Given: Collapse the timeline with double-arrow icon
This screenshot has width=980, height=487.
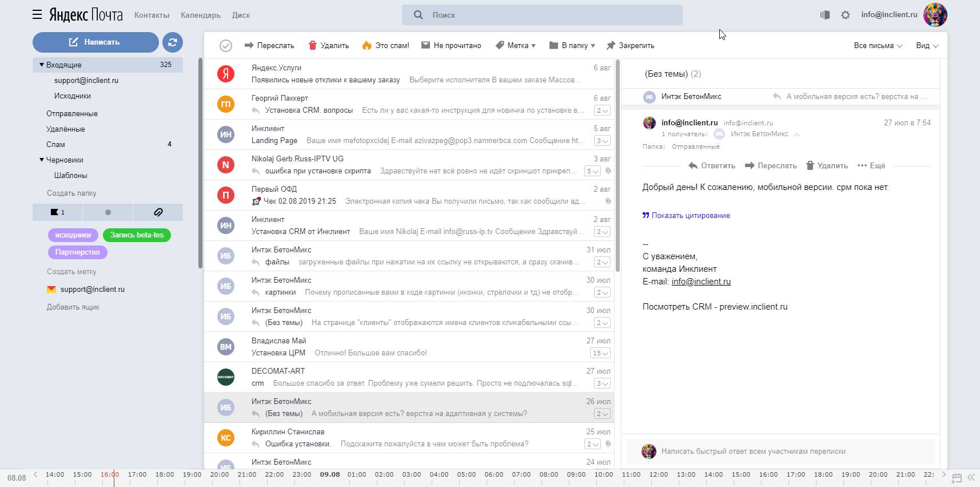Looking at the screenshot, I should (971, 477).
